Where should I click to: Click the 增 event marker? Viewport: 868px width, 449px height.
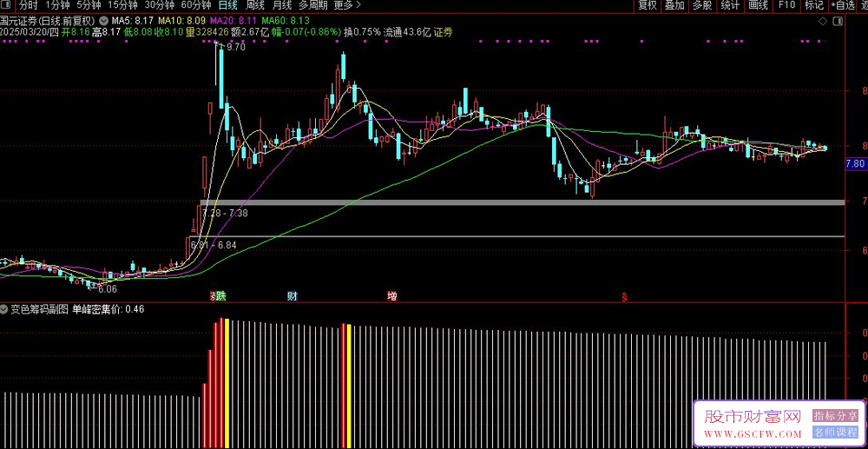(x=392, y=296)
